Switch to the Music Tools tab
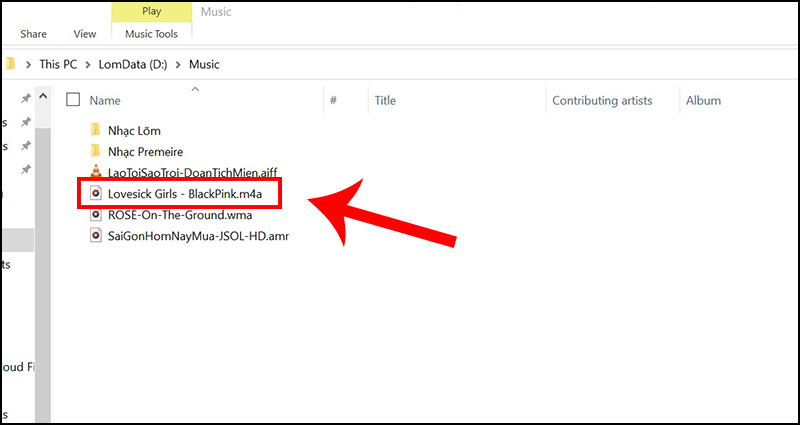Screen dimensions: 800x425 (152, 34)
